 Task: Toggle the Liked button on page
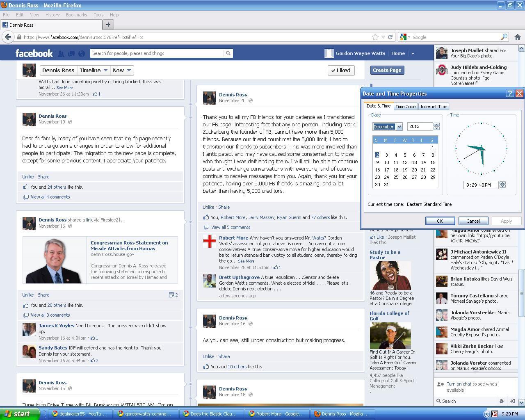click(341, 70)
